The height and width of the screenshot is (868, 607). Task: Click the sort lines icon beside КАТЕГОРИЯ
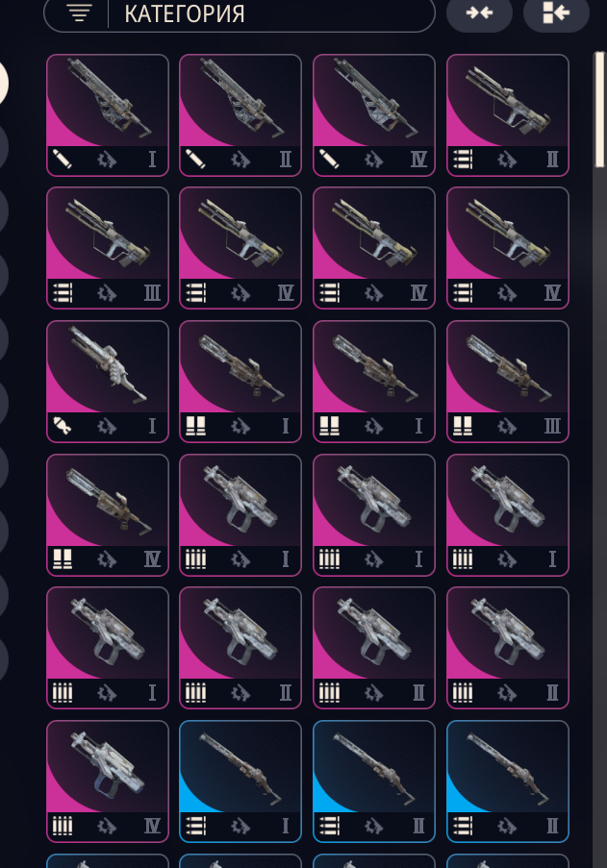point(79,12)
